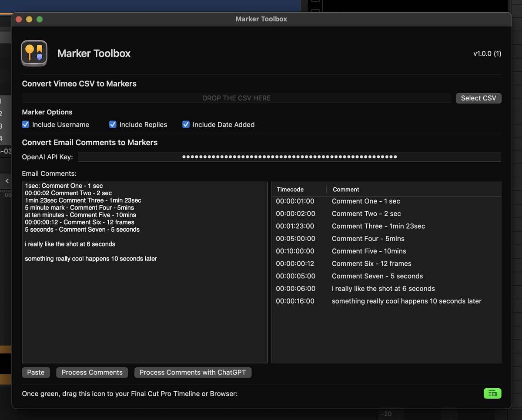Click the DROP THE CSV HERE zone
Image resolution: width=522 pixels, height=420 pixels.
pos(236,98)
